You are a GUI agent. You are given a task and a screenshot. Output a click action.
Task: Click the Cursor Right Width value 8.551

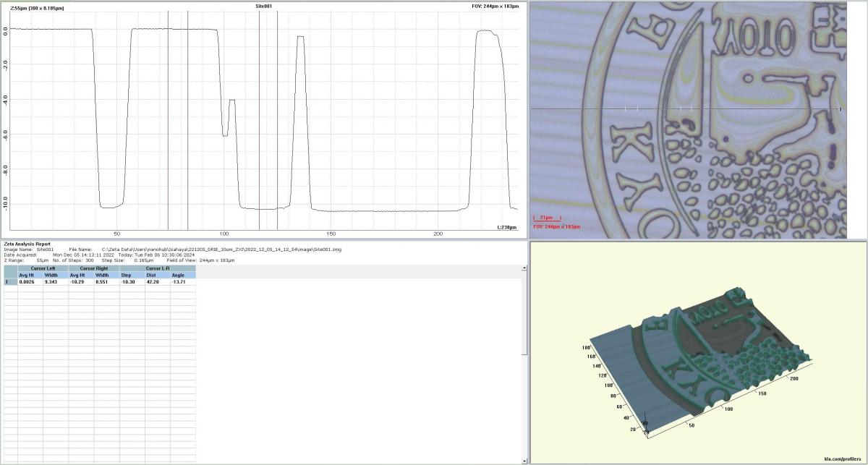click(106, 282)
